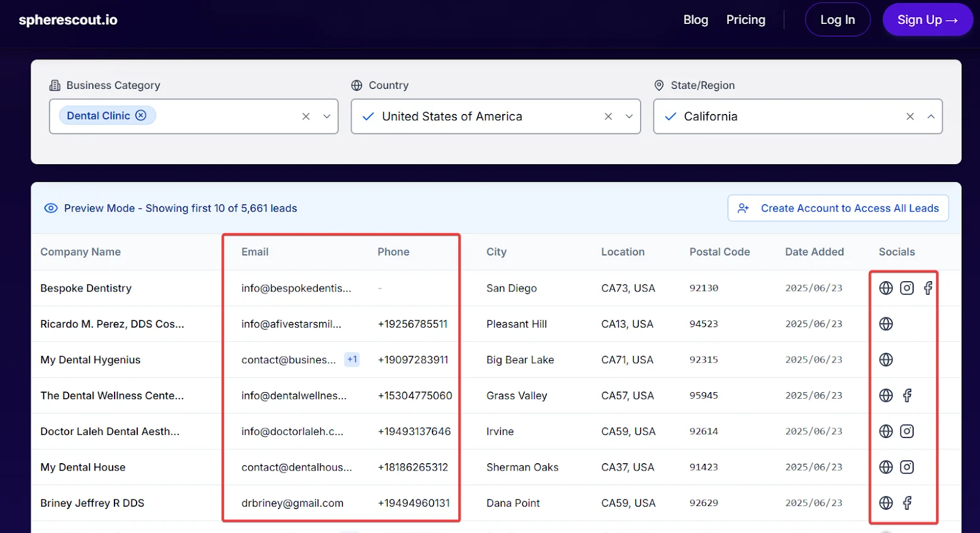Screen dimensions: 980x533
Task: Open Bespoke Dentistry's Instagram icon
Action: 907,288
